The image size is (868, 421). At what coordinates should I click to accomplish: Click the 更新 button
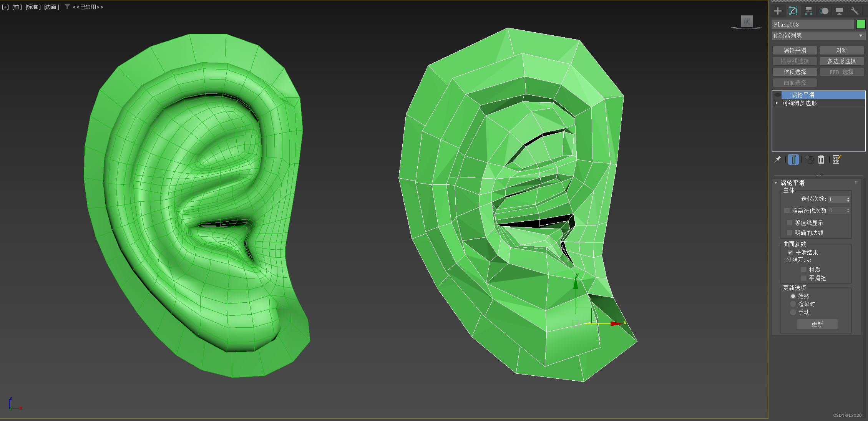pos(817,324)
